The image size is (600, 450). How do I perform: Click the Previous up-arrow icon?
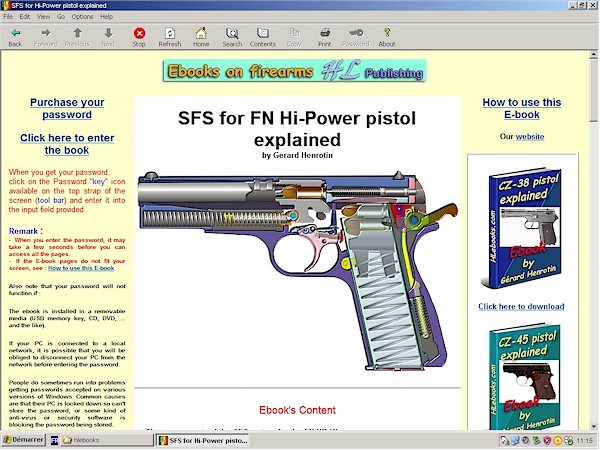point(77,33)
